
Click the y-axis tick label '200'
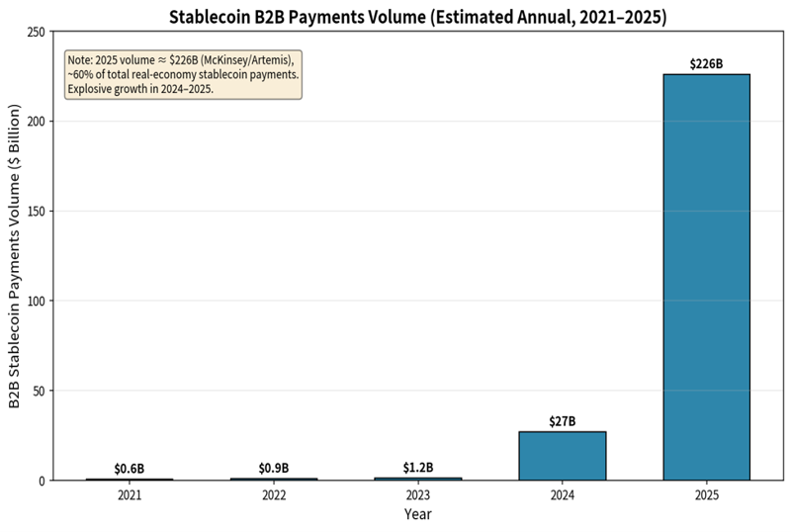[x=37, y=122]
